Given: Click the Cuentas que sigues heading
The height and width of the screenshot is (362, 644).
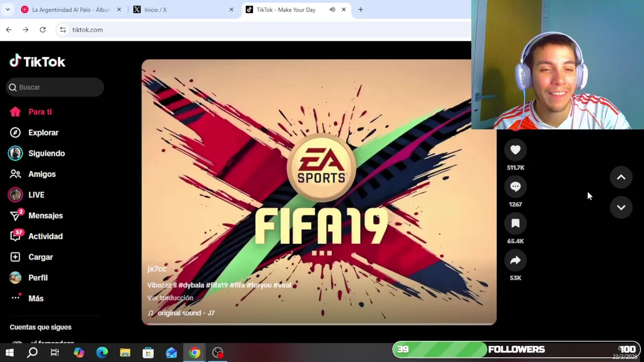Looking at the screenshot, I should 40,327.
